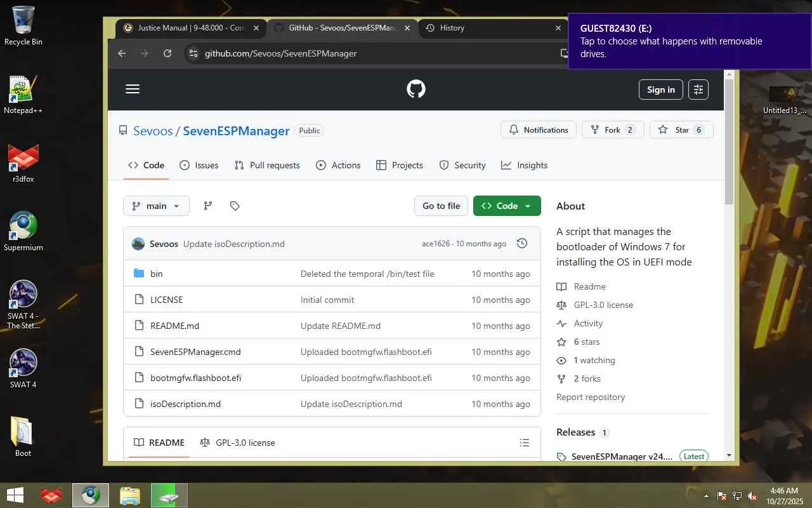Switch to the Insights tab
812x508 pixels.
pyautogui.click(x=524, y=165)
